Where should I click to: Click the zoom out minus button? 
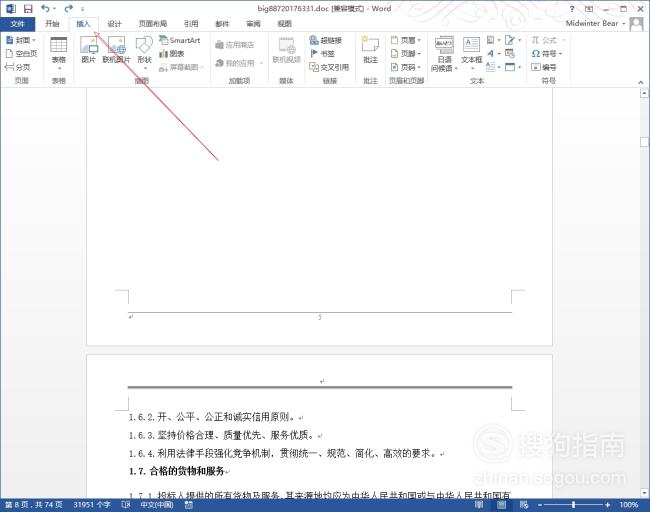[x=540, y=505]
